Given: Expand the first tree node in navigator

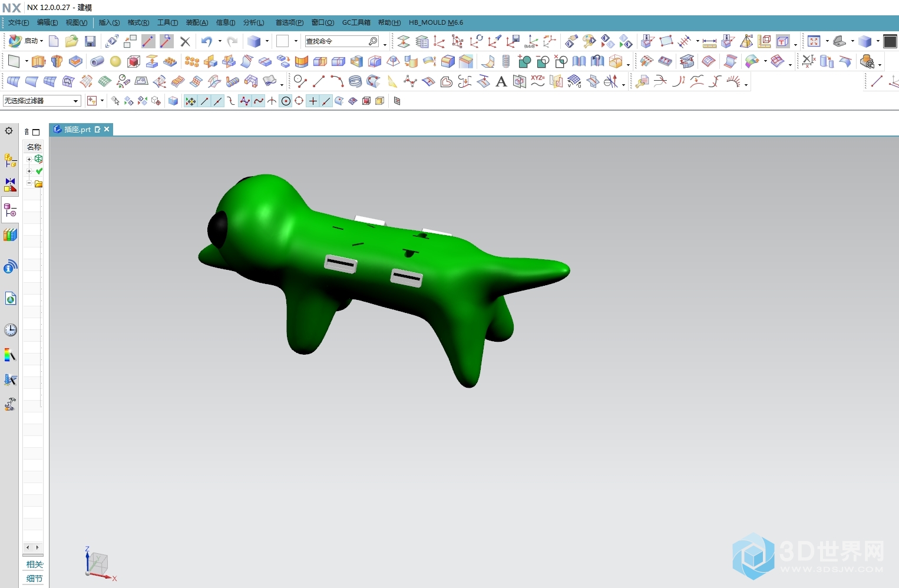Looking at the screenshot, I should (x=29, y=159).
